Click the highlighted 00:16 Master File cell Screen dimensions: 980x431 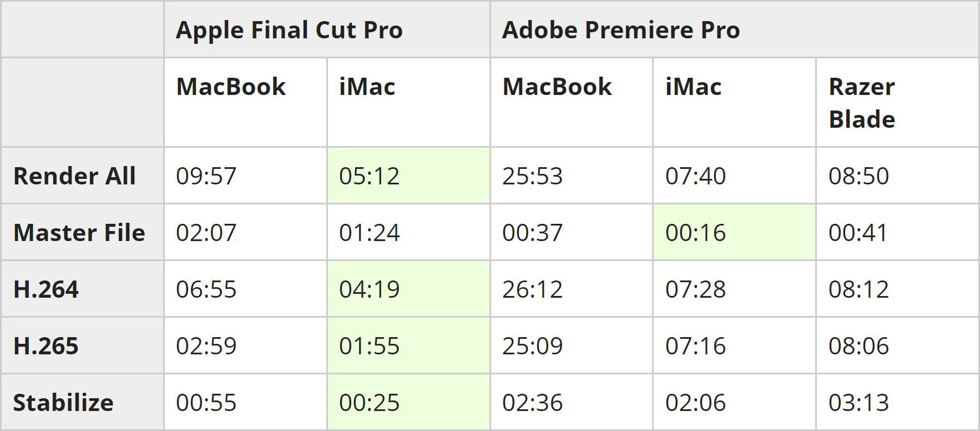[x=695, y=233]
